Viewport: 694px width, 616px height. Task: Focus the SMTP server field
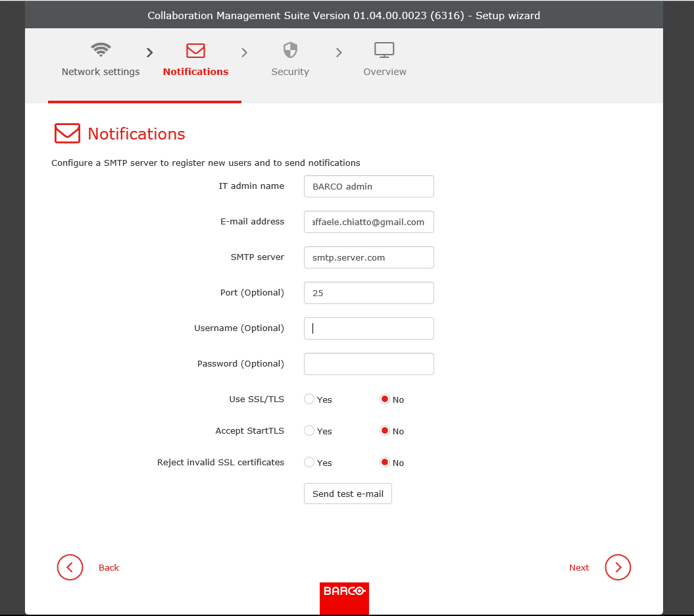[368, 257]
